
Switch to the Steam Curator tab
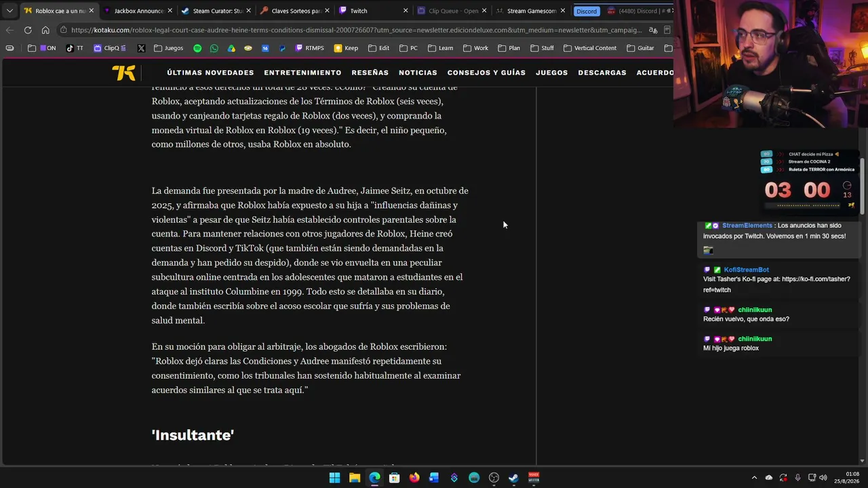point(216,11)
